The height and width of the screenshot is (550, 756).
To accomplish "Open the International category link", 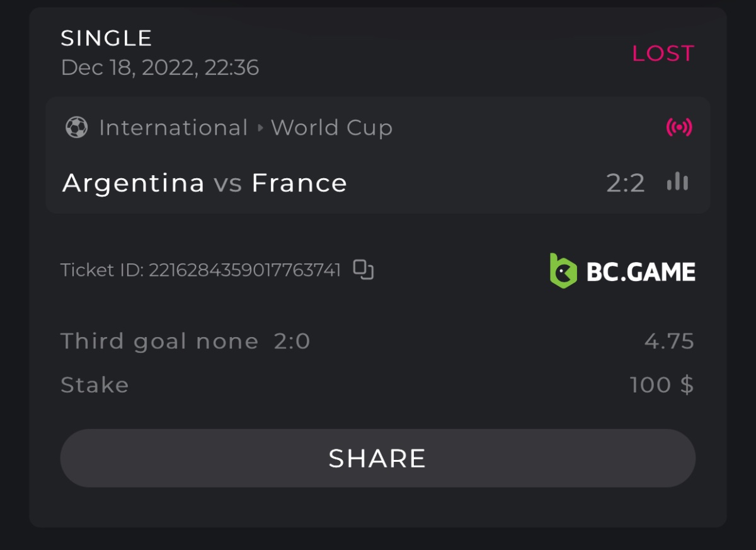I will [x=173, y=128].
